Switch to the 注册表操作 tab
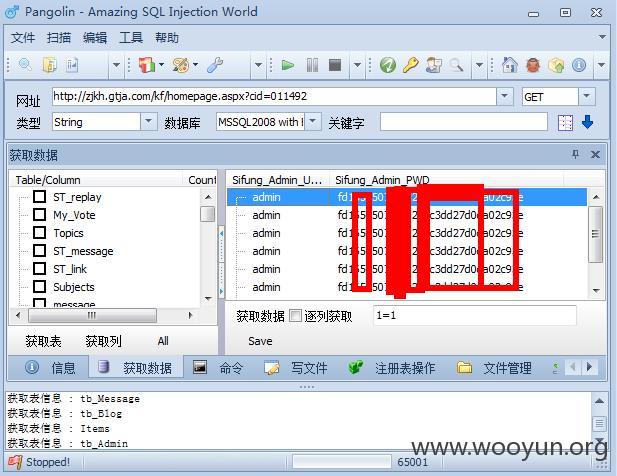The image size is (617, 476). point(392,368)
